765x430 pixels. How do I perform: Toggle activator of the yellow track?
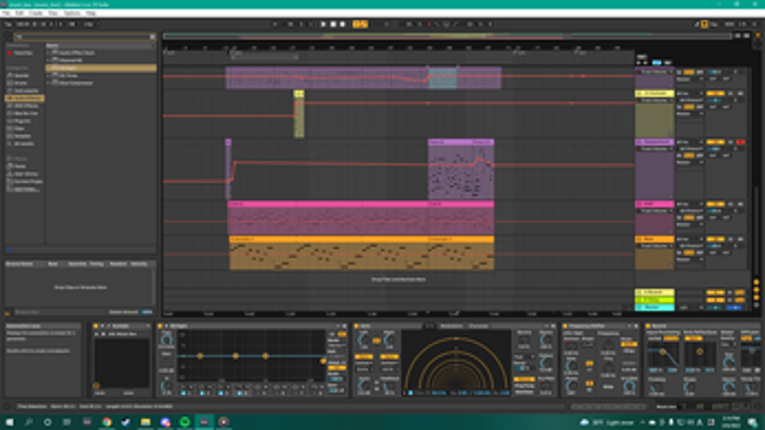tap(715, 93)
